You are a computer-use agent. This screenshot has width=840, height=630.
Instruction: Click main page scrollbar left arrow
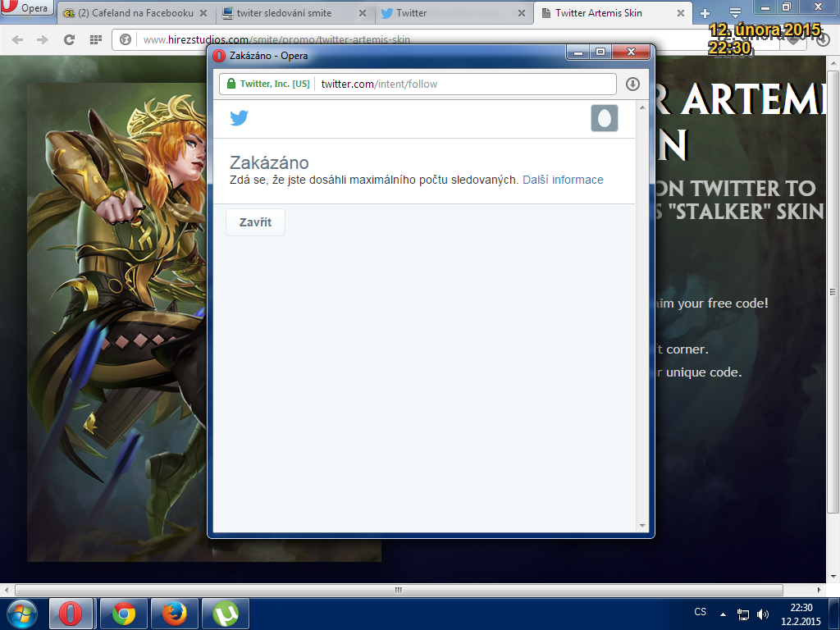(x=7, y=590)
